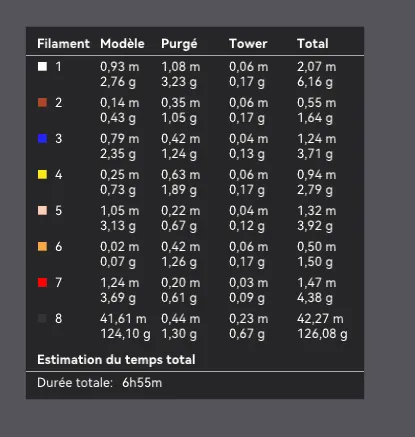Click the purged weight 1,30 g
The height and width of the screenshot is (437, 415).
click(x=179, y=334)
